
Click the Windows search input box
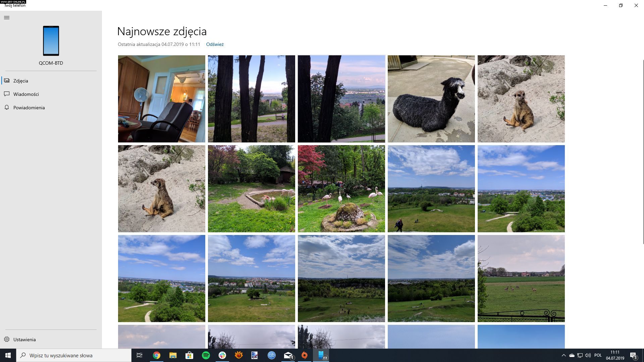pyautogui.click(x=74, y=355)
